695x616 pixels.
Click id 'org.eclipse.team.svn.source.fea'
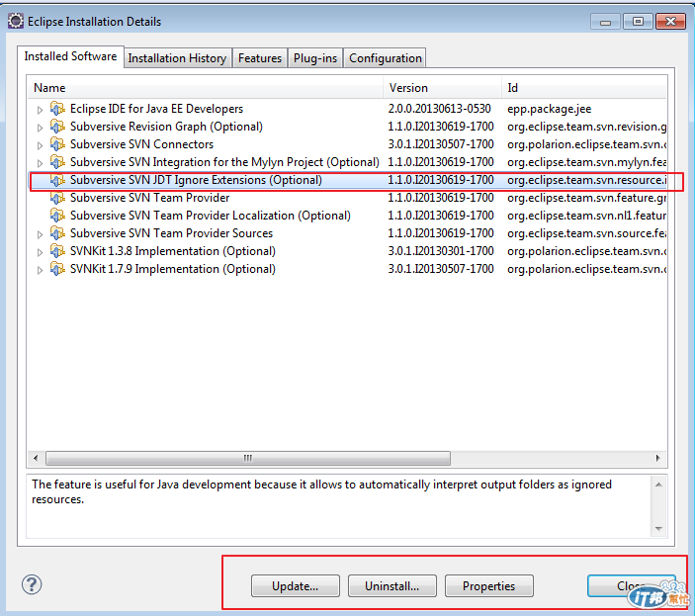click(587, 233)
